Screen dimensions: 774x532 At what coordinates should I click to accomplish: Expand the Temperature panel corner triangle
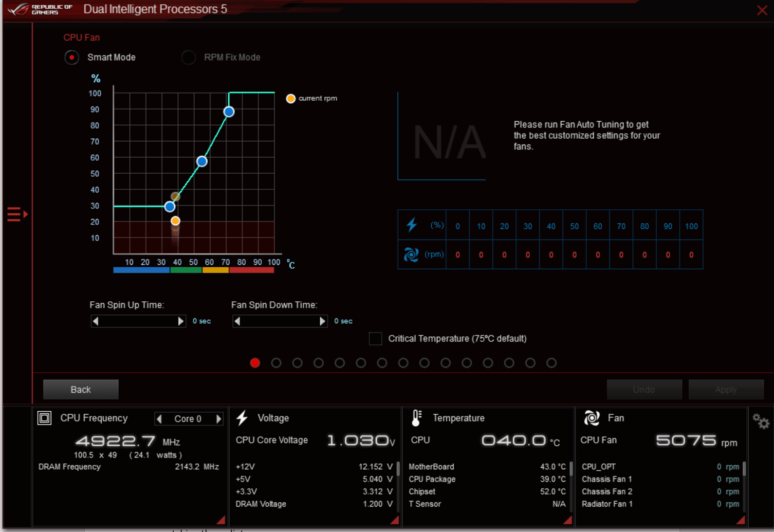click(567, 520)
